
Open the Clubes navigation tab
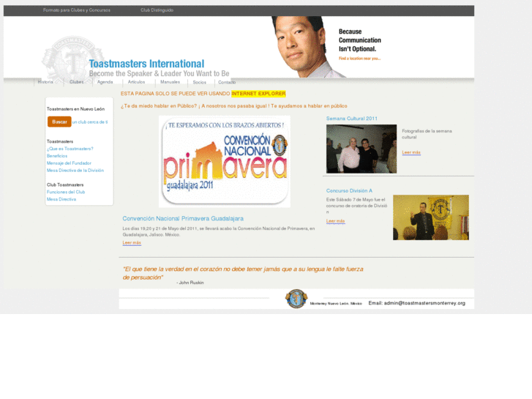(77, 82)
